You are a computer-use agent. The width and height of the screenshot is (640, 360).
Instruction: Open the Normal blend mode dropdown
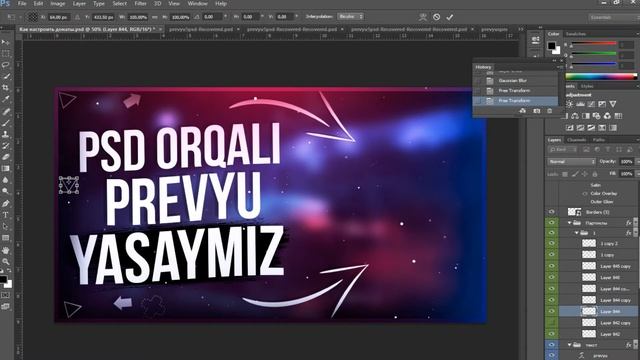click(x=571, y=162)
